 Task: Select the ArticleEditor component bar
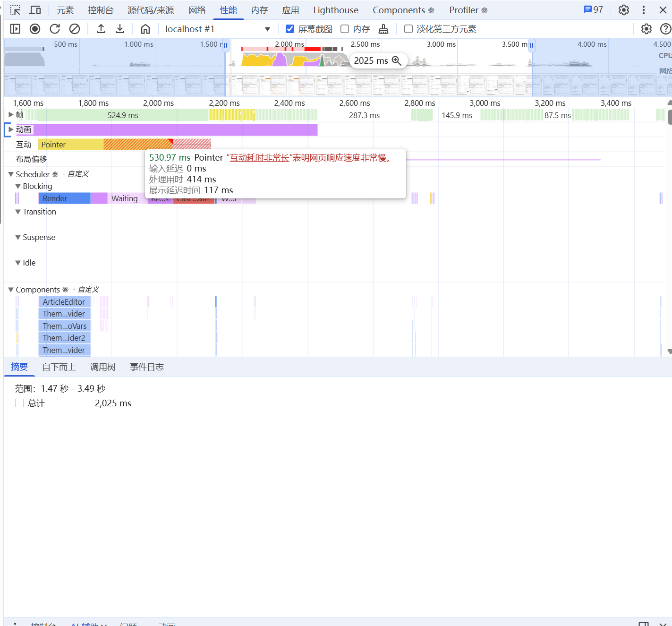65,302
